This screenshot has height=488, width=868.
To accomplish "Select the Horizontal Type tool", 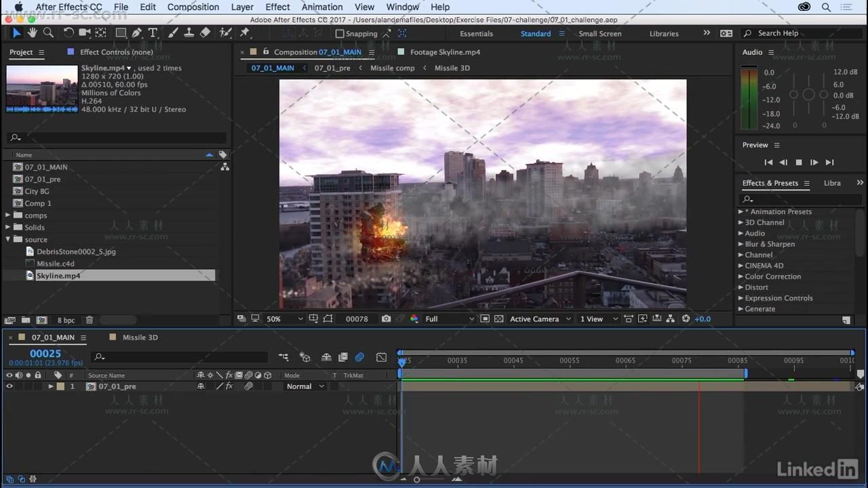I will coord(153,33).
